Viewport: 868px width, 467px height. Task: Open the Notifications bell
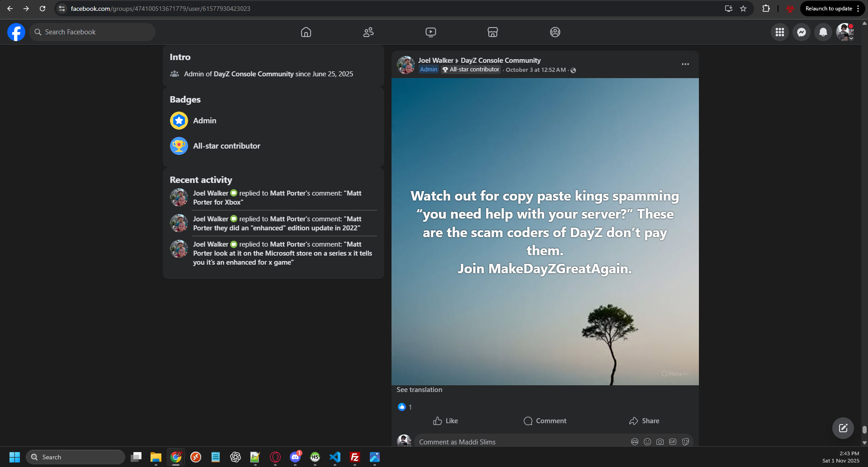(x=823, y=32)
